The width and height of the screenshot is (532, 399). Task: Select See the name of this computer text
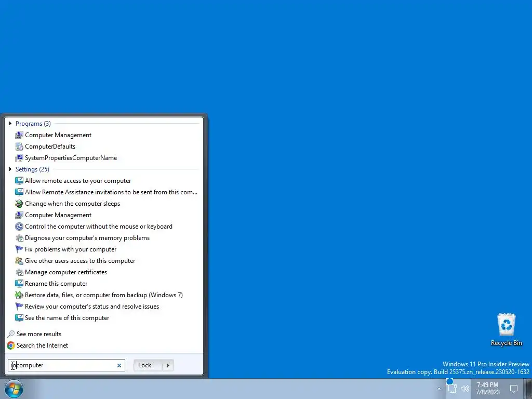tap(67, 318)
